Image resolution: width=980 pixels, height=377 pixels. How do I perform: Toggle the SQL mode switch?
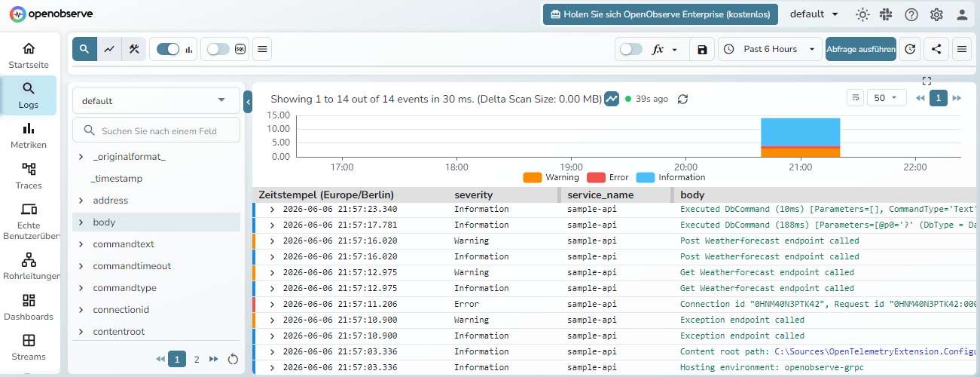[218, 49]
